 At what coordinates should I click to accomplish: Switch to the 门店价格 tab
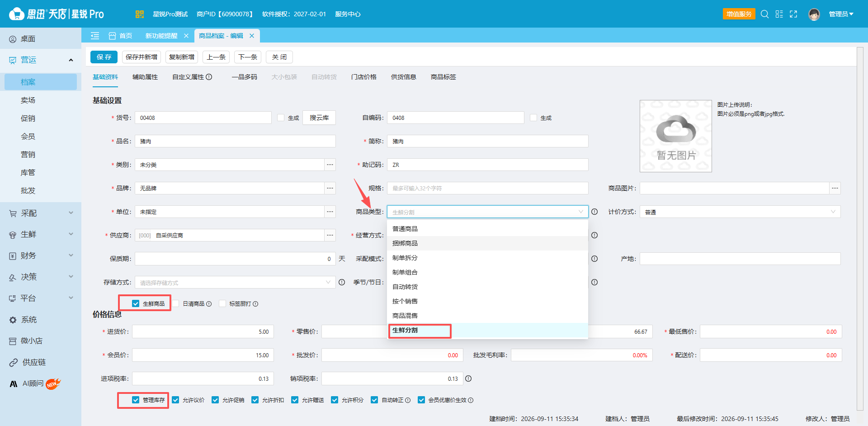364,77
